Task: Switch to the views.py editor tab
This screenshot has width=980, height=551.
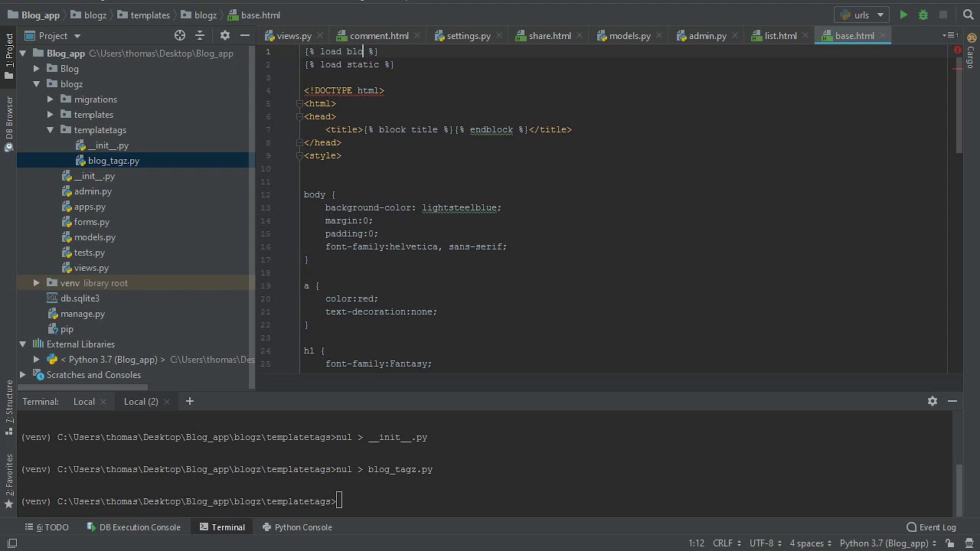Action: click(x=294, y=36)
